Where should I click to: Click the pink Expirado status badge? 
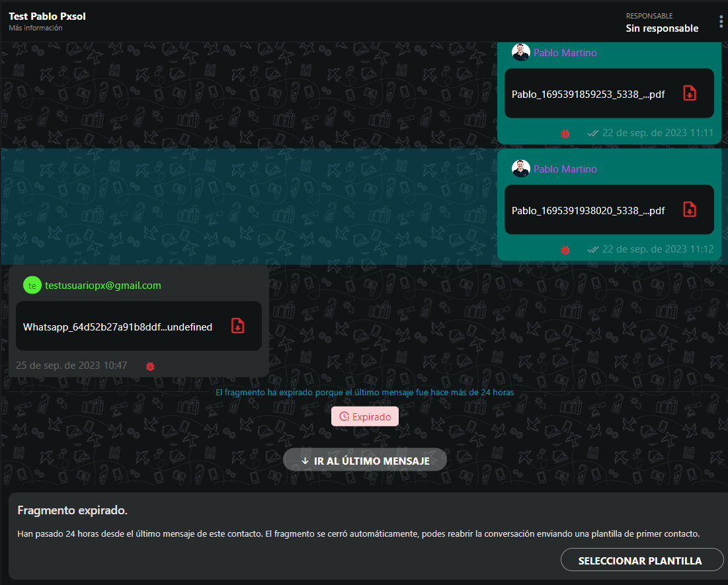(x=365, y=416)
